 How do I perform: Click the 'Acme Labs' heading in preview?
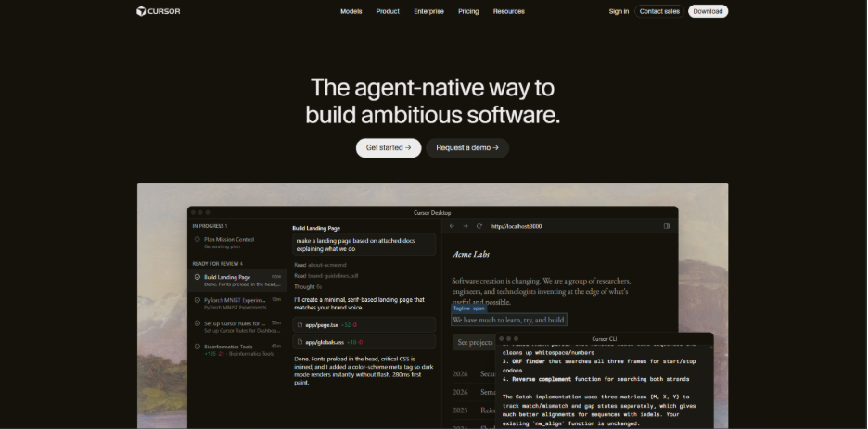(x=470, y=254)
